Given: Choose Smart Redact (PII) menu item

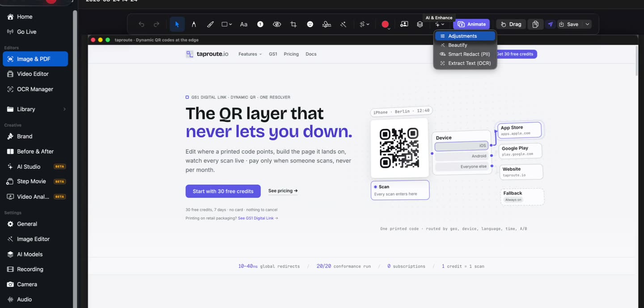Looking at the screenshot, I should (x=465, y=54).
